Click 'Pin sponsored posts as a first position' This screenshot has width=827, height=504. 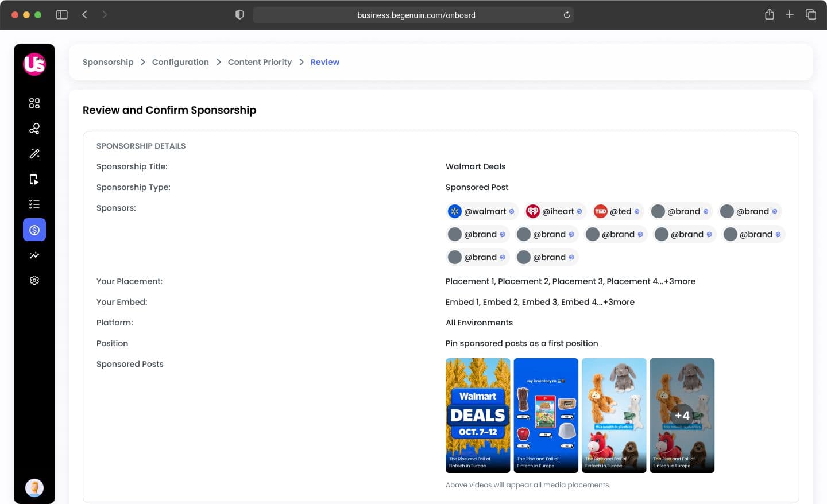[521, 343]
